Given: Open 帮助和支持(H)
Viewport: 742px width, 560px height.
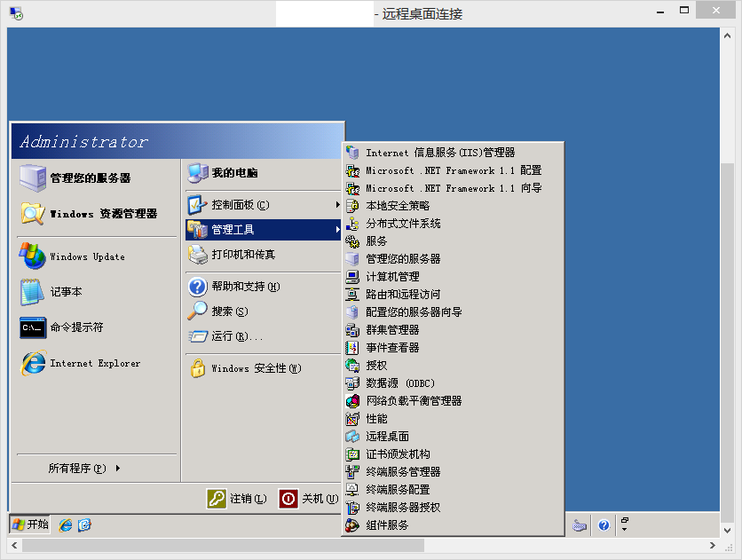Looking at the screenshot, I should point(263,287).
